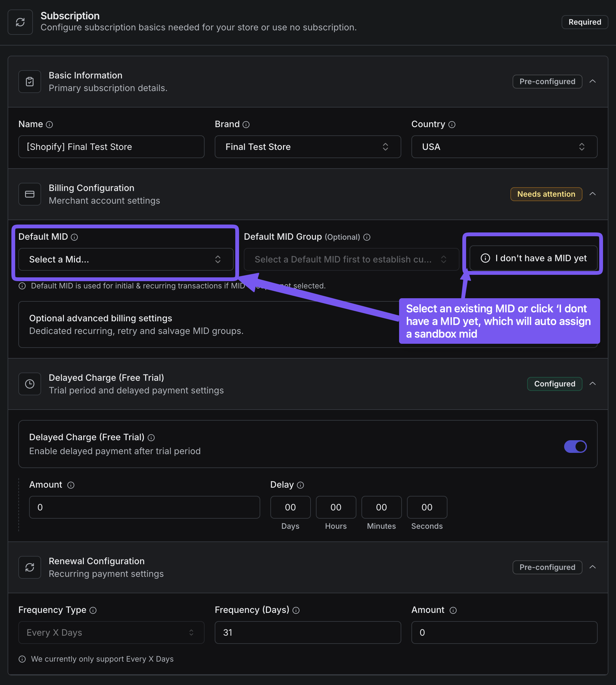Expand Optional advanced billing settings panel
Image resolution: width=616 pixels, height=685 pixels.
coord(308,324)
